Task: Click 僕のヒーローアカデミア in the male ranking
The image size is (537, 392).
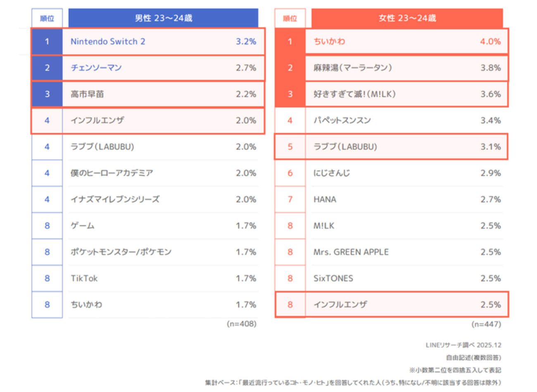Action: pyautogui.click(x=112, y=173)
